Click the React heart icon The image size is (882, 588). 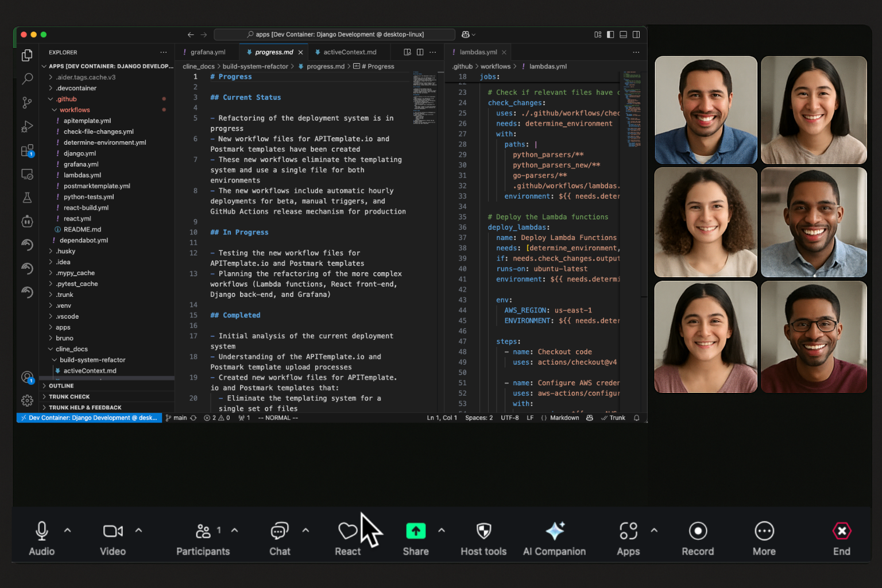347,531
